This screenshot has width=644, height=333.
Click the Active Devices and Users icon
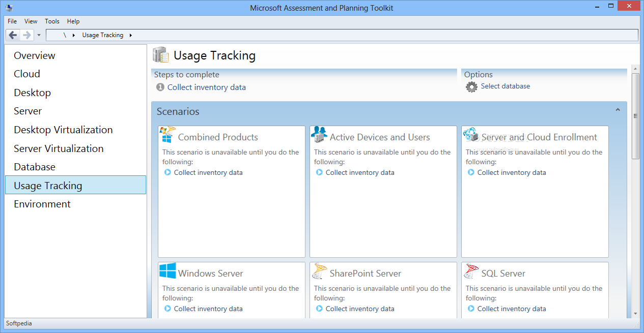tap(319, 134)
